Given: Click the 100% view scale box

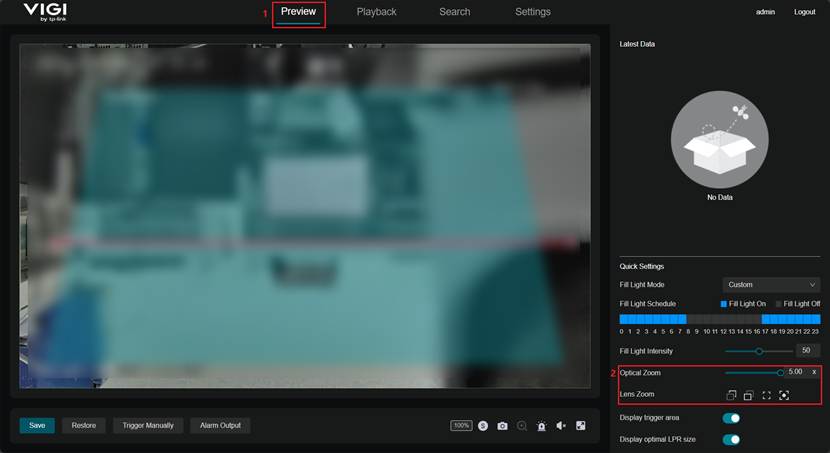Looking at the screenshot, I should (461, 426).
